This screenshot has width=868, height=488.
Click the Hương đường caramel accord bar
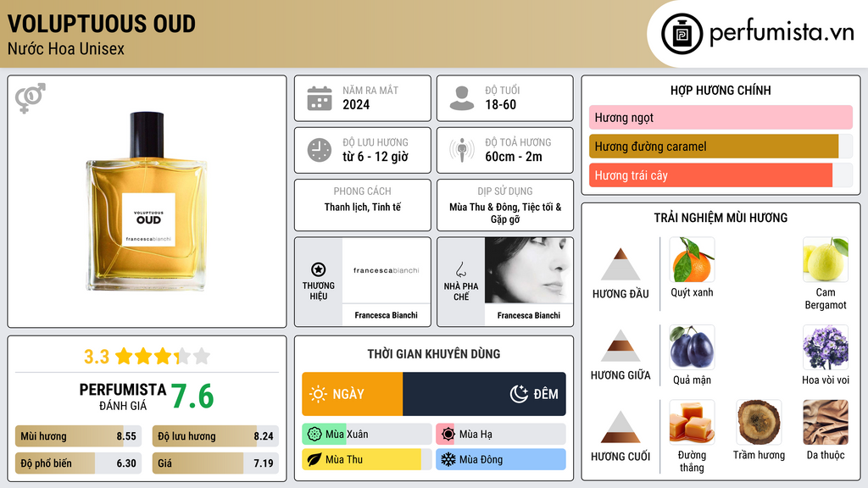point(721,146)
